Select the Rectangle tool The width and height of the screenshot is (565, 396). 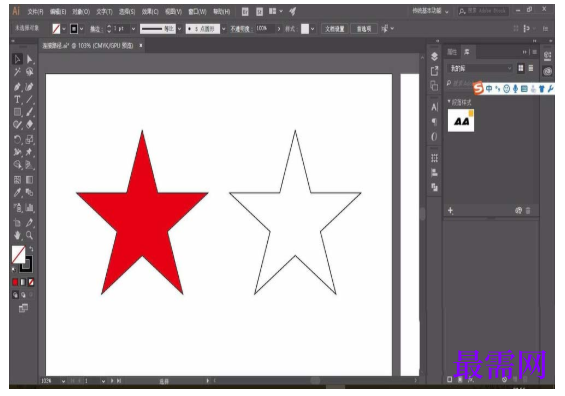pyautogui.click(x=17, y=112)
